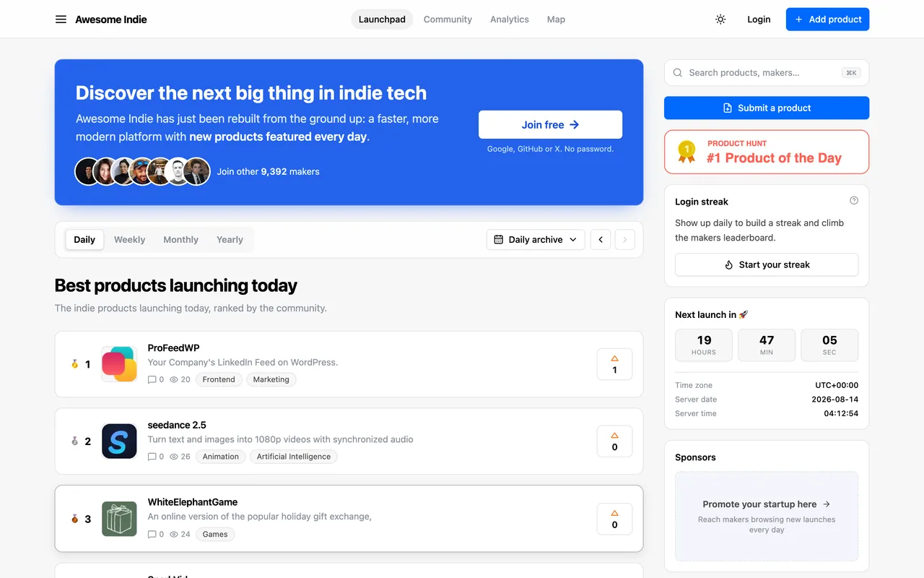Click the arrow icon on Join free
This screenshot has height=578, width=924.
575,124
